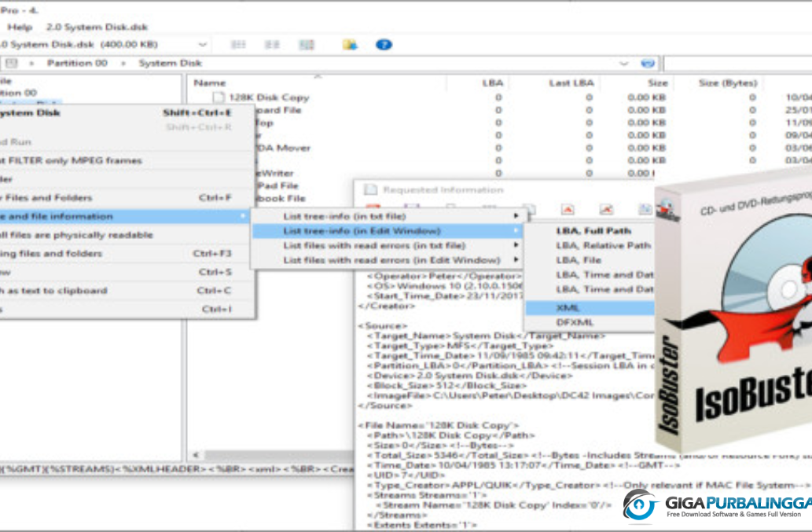Click the file icon beside 128K Disk Copy
This screenshot has height=532, width=812.
click(219, 97)
